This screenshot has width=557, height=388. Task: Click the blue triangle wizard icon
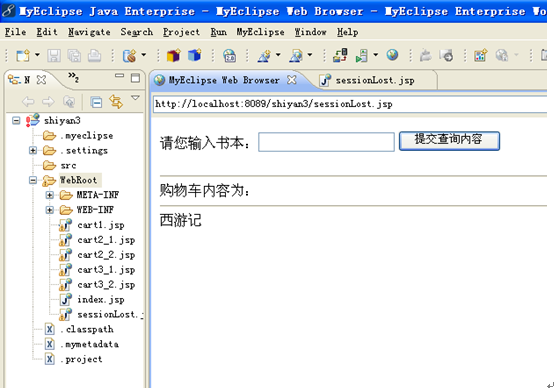(x=264, y=55)
